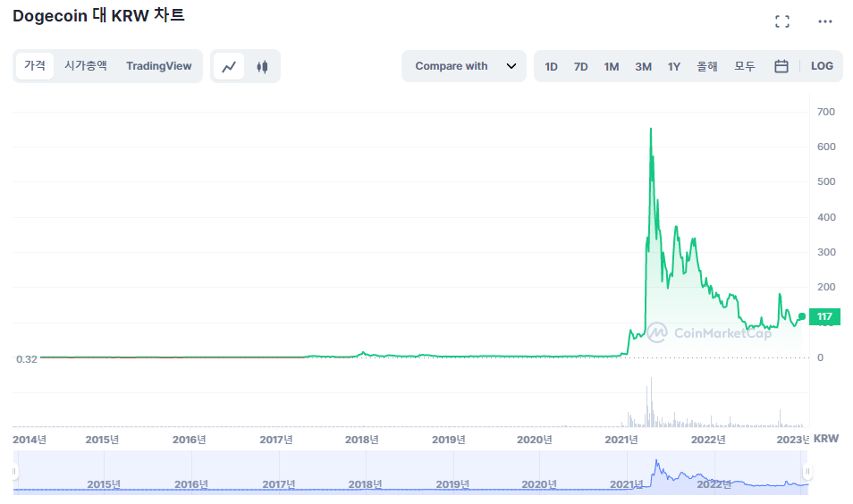The width and height of the screenshot is (853, 504).
Task: Open fullscreen chart view icon
Action: 781,21
